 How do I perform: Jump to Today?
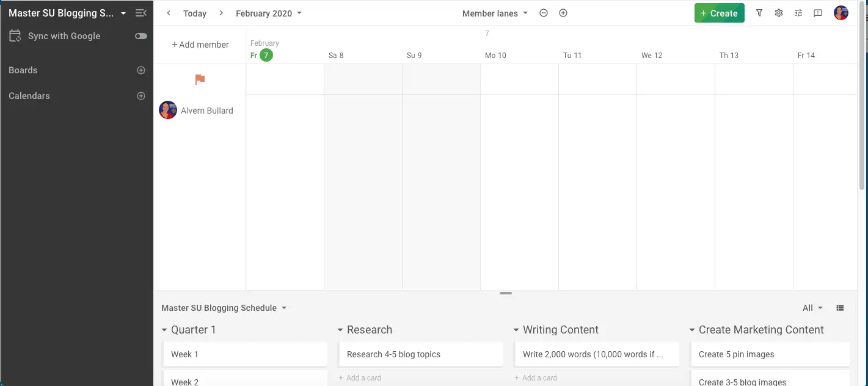click(x=195, y=13)
